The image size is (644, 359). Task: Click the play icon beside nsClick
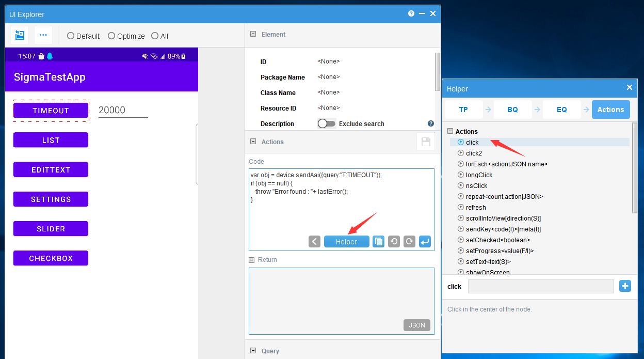(461, 185)
